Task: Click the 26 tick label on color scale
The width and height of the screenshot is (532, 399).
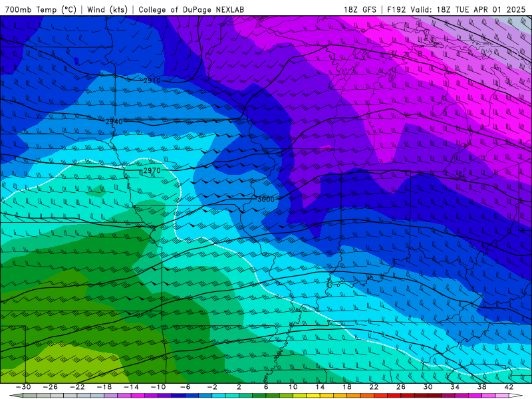Action: click(401, 387)
